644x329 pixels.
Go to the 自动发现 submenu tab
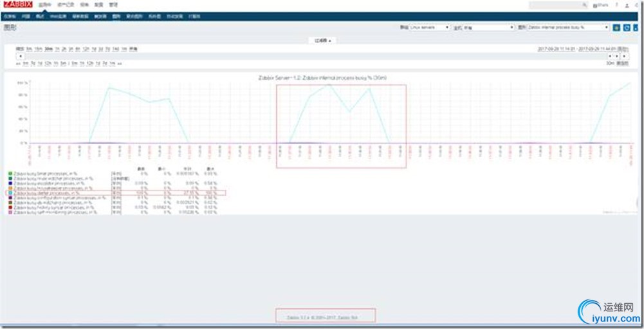pos(174,17)
